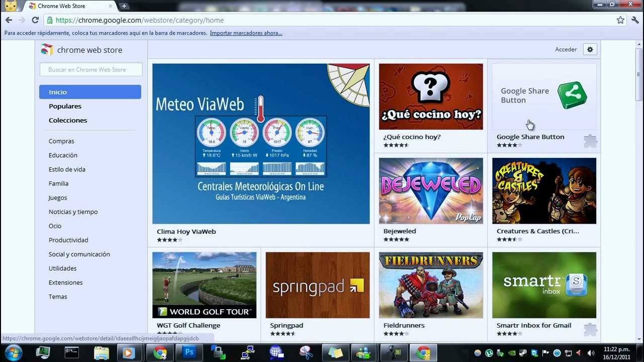Open the Fieldrunners thumbnail
The height and width of the screenshot is (362, 644).
(431, 285)
